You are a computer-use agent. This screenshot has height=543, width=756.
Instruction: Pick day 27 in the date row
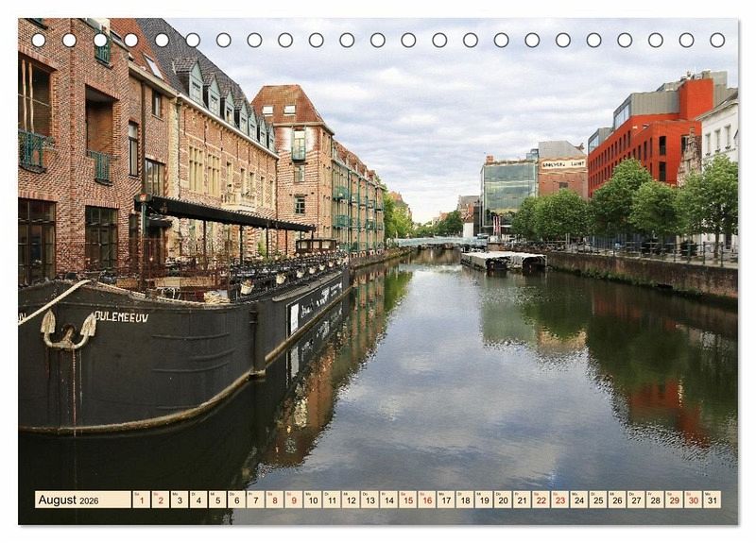click(636, 500)
